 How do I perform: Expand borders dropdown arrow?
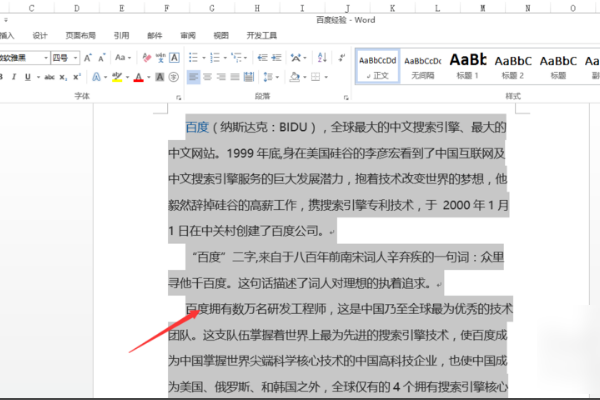(326, 77)
